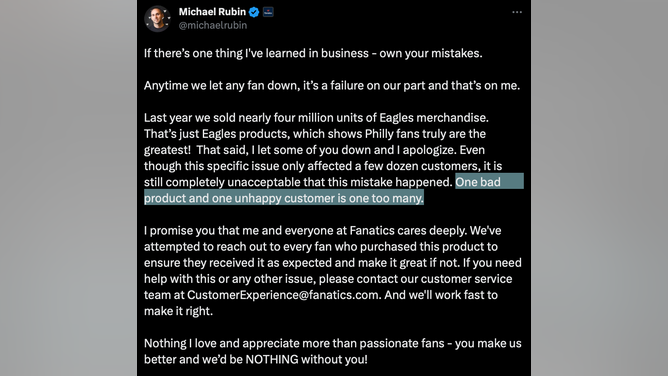Open the @michaelrubin handle link

click(x=213, y=25)
